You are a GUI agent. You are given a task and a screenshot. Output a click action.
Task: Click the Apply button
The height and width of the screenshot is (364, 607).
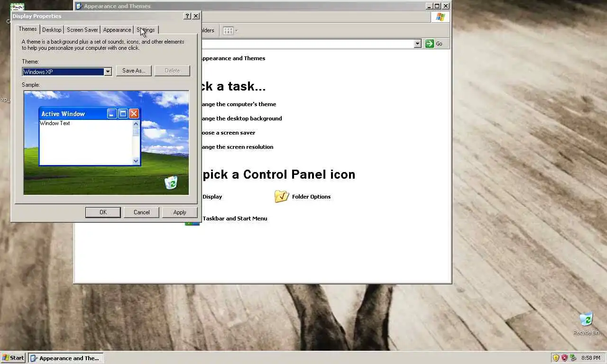[x=180, y=212]
